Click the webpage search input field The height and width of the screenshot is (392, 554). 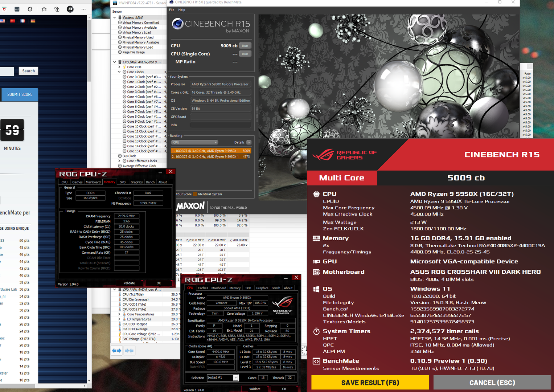tap(7, 71)
